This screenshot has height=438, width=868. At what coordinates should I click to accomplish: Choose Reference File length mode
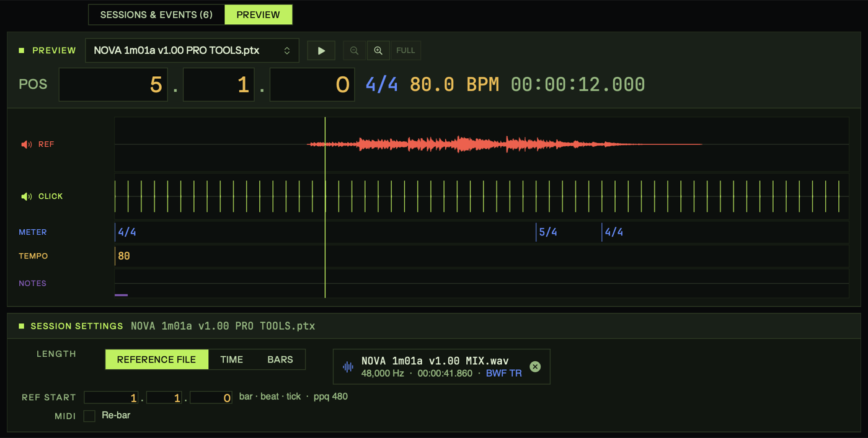pos(156,359)
